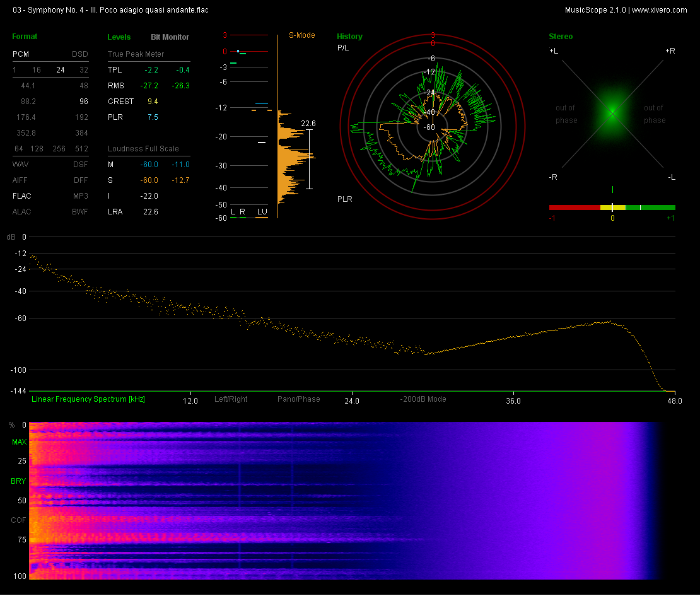Image resolution: width=700 pixels, height=596 pixels.
Task: Select the MAX spectrogram setting
Action: pos(19,442)
